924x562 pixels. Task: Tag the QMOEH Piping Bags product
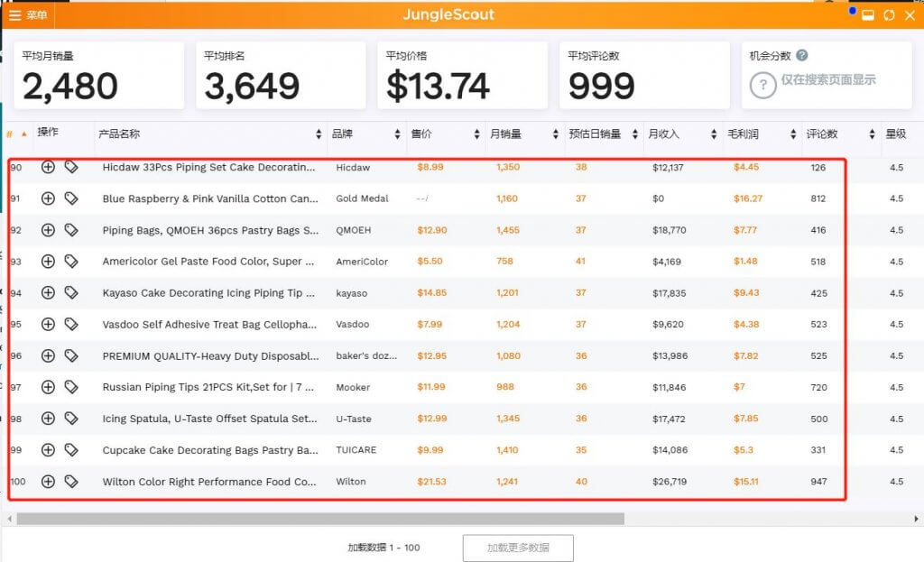71,230
